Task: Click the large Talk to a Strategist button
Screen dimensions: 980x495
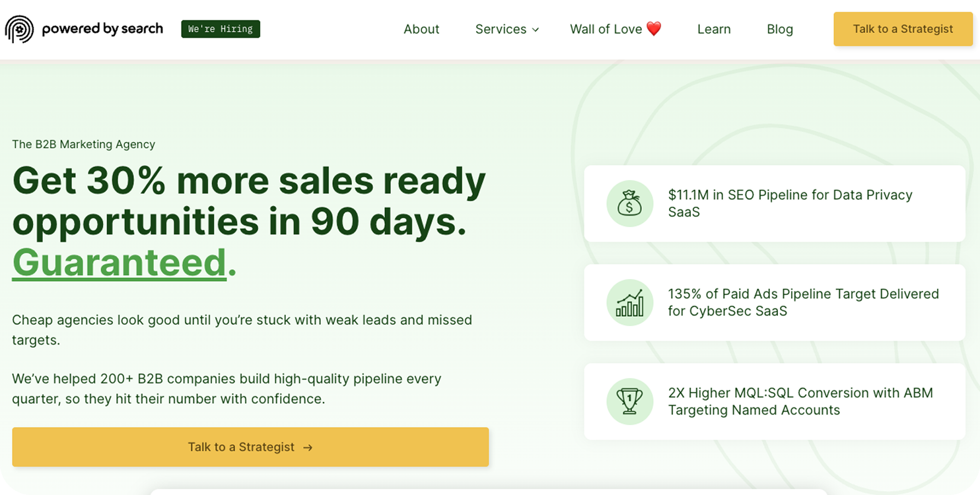Action: 250,447
